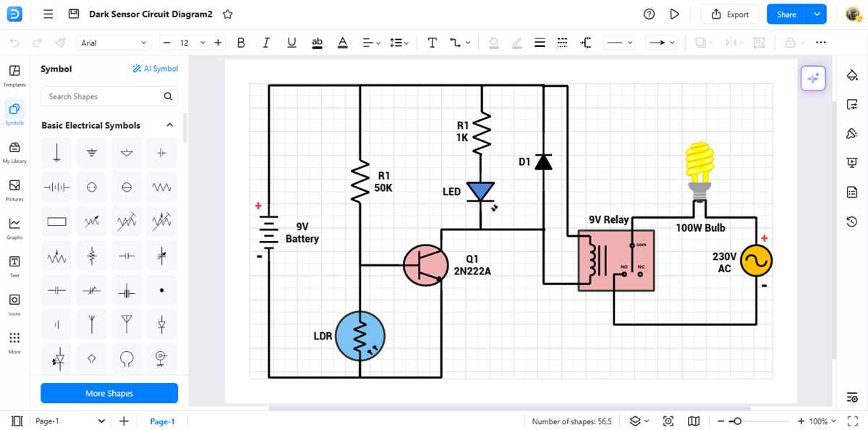Click the focus mode icon
The image size is (868, 430).
point(668,421)
